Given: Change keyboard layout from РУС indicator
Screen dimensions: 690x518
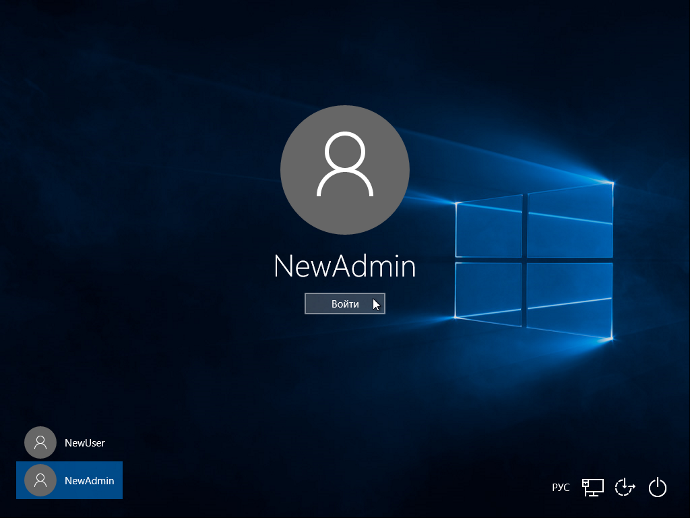Looking at the screenshot, I should point(561,487).
